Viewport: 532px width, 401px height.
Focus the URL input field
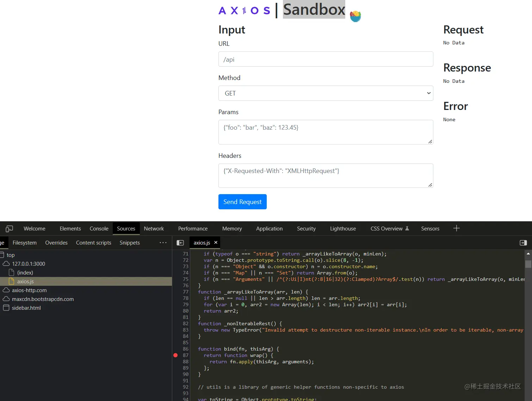(x=326, y=59)
